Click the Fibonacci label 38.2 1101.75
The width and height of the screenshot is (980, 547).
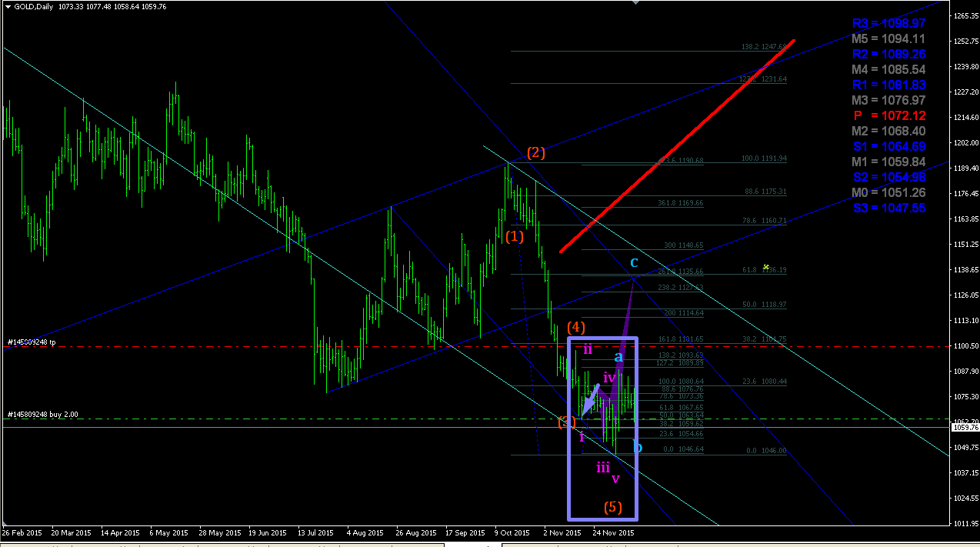click(765, 339)
